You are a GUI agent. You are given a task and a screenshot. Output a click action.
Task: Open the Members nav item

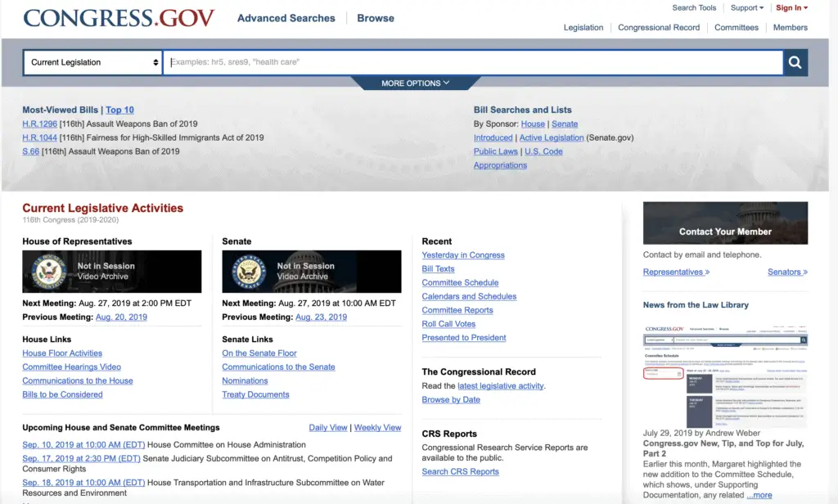pos(790,28)
